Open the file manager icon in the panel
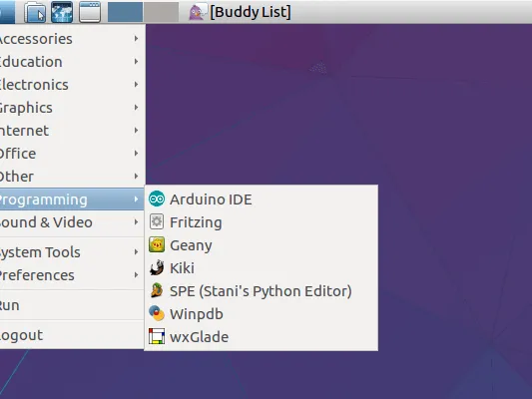Image resolution: width=532 pixels, height=399 pixels. [35, 12]
